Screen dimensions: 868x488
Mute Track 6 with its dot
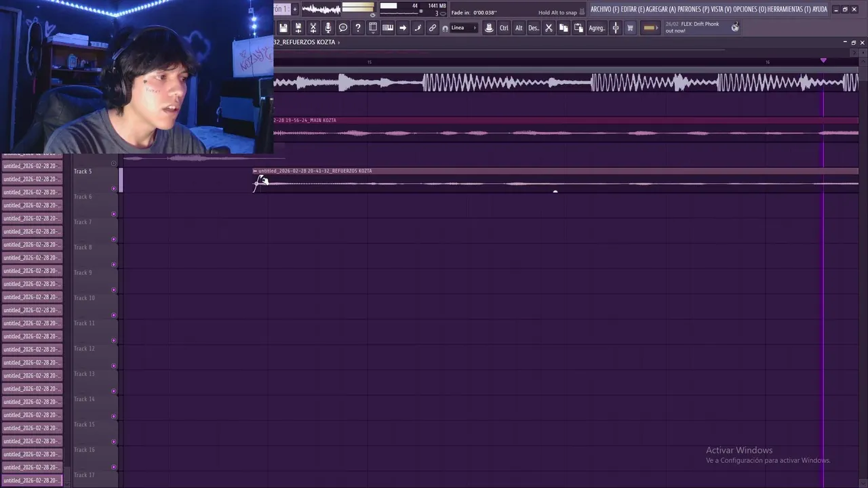click(x=114, y=214)
